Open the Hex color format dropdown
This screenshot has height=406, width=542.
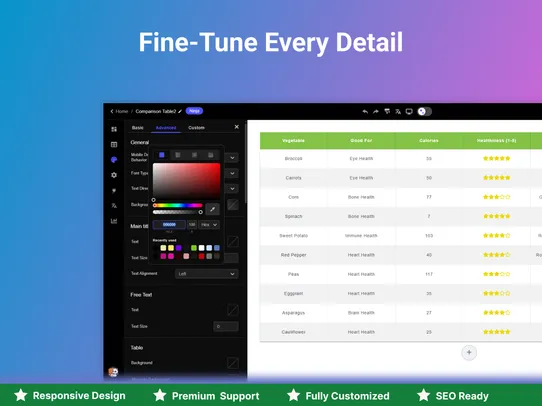pyautogui.click(x=209, y=225)
